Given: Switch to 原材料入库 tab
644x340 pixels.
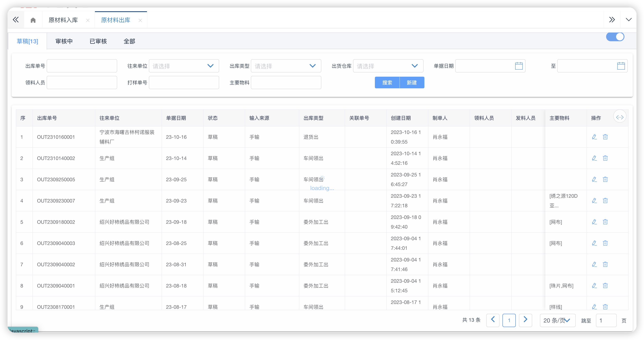Looking at the screenshot, I should [x=63, y=20].
